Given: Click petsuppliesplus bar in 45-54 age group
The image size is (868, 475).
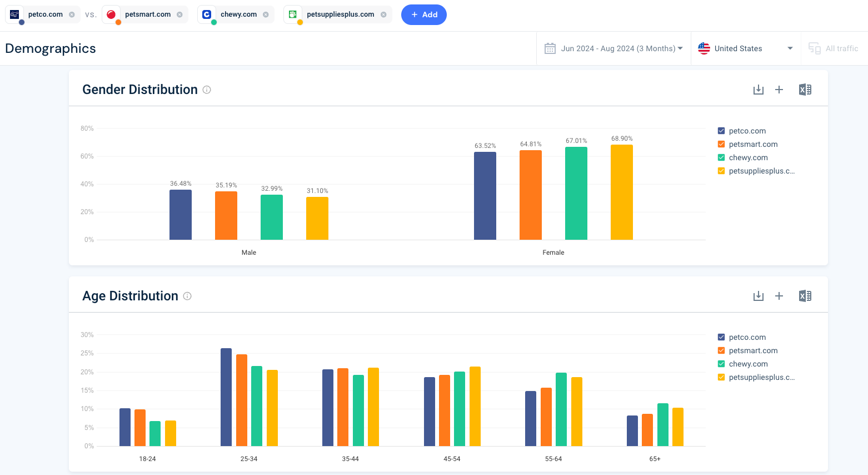Looking at the screenshot, I should pos(475,407).
